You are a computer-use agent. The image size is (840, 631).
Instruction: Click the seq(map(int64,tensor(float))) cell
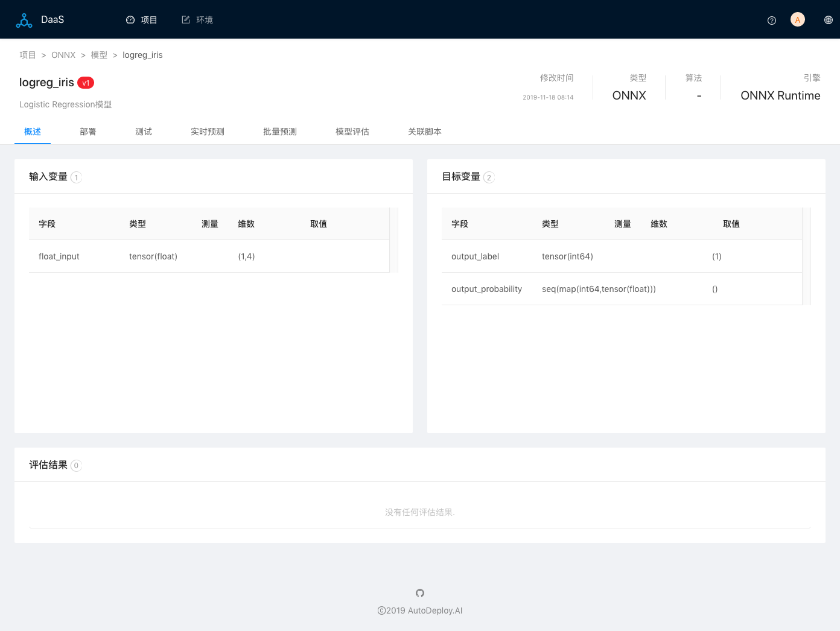pos(599,289)
